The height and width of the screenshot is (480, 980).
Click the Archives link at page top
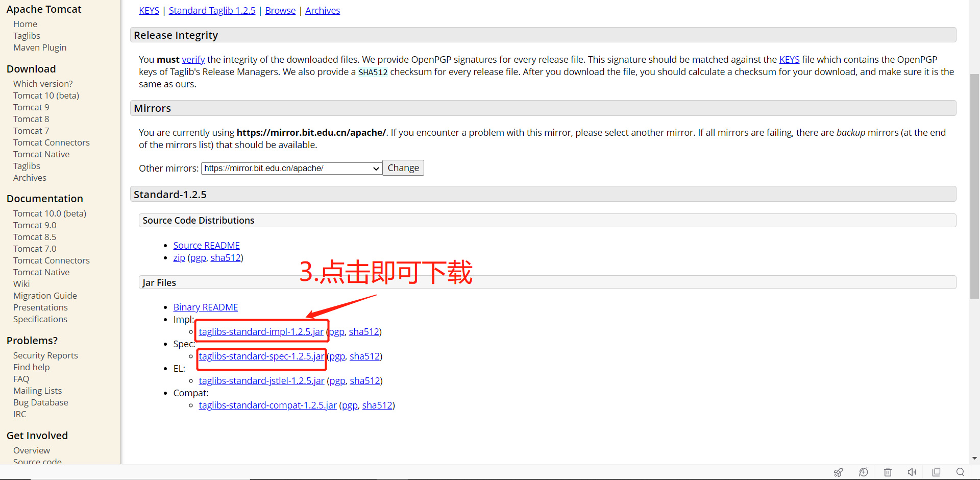323,11
